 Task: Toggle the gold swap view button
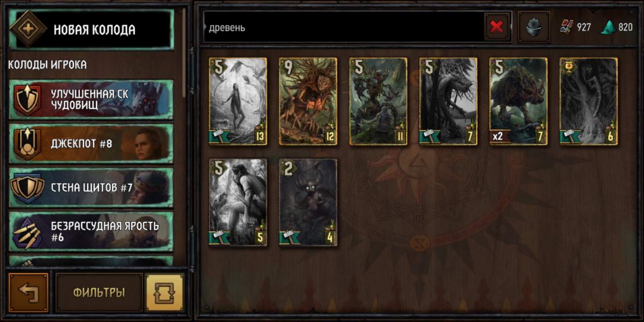tap(165, 292)
